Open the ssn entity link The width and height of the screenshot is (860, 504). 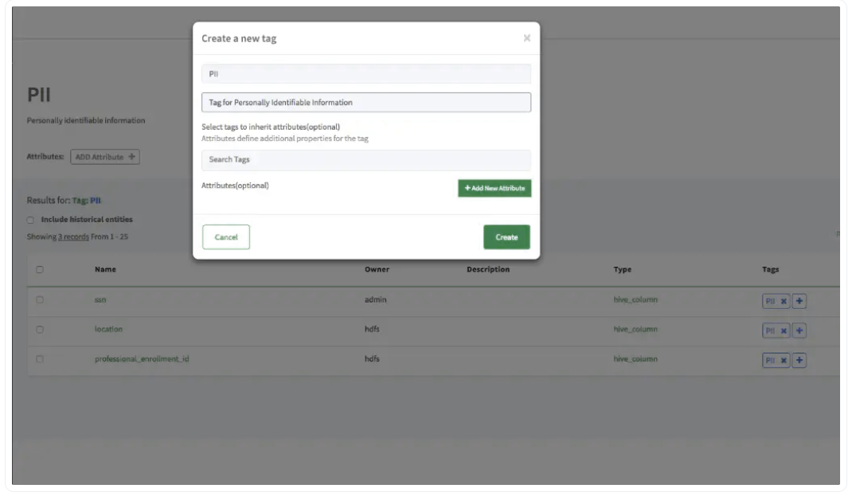click(100, 300)
